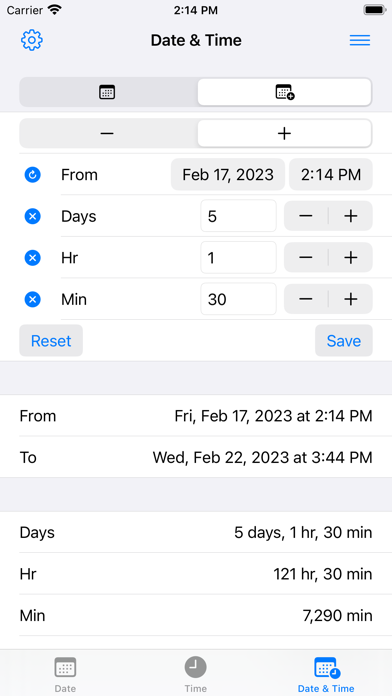Tap the Save button

point(344,340)
